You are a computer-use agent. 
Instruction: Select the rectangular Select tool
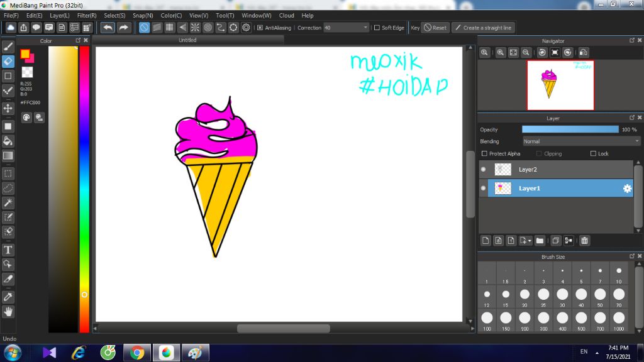[8, 173]
